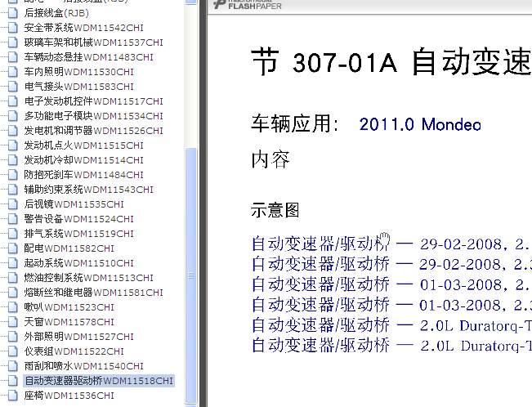Open 警告设备WDM11524CHI entry
Viewport: 532px width, 407px height.
(x=78, y=219)
